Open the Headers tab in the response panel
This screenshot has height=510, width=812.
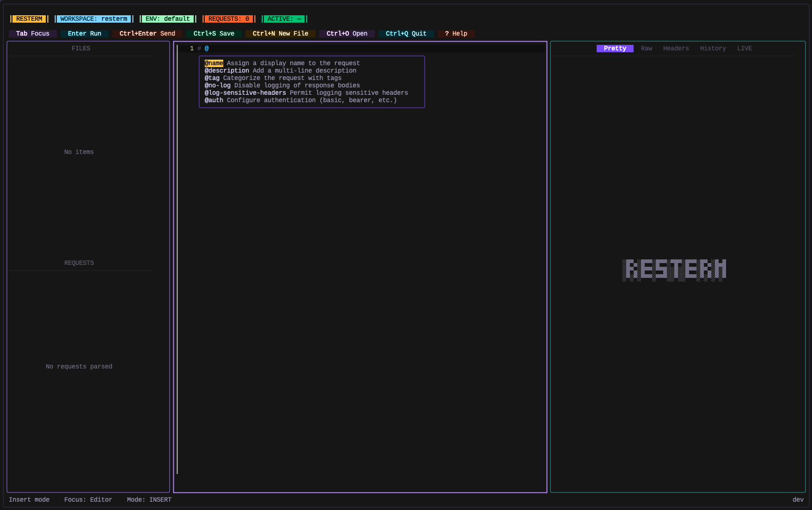point(676,48)
